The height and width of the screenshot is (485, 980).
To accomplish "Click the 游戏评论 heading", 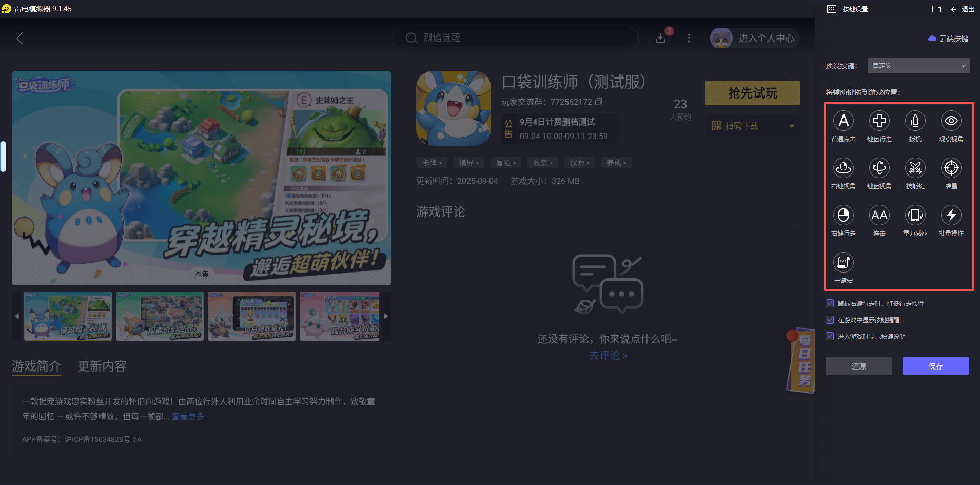I will coord(441,211).
